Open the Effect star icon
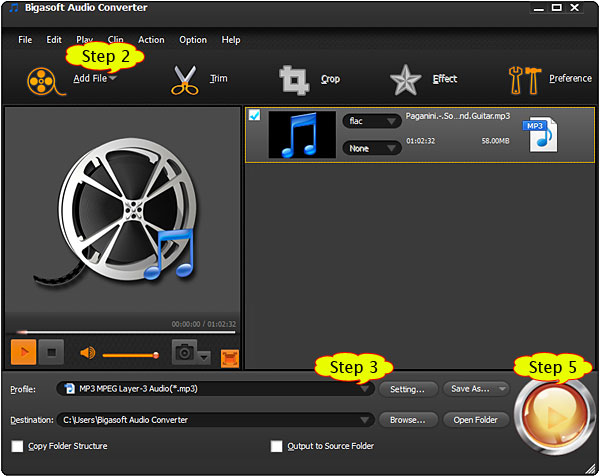 click(405, 80)
